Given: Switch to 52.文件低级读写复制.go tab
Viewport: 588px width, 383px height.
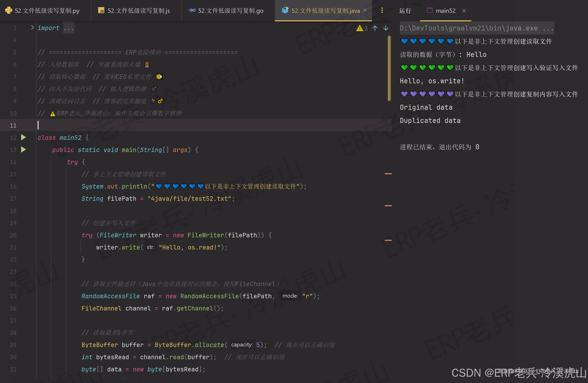Looking at the screenshot, I should 230,11.
